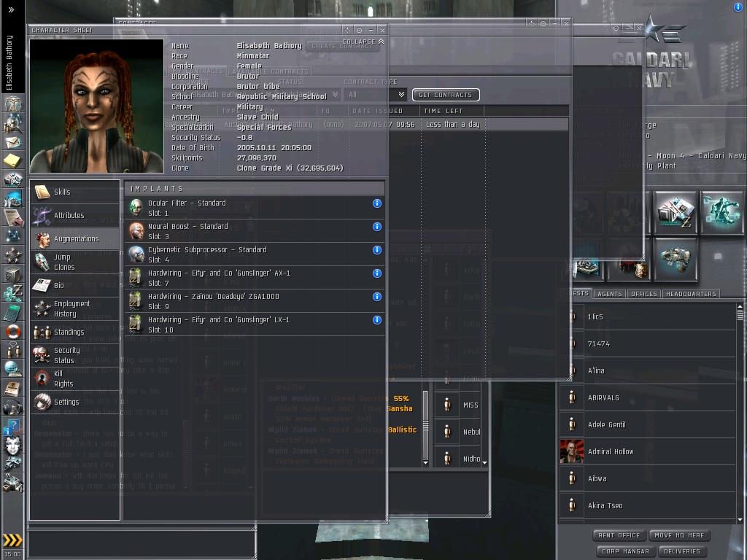The height and width of the screenshot is (560, 747).
Task: Open Deliveries button
Action: pyautogui.click(x=682, y=551)
